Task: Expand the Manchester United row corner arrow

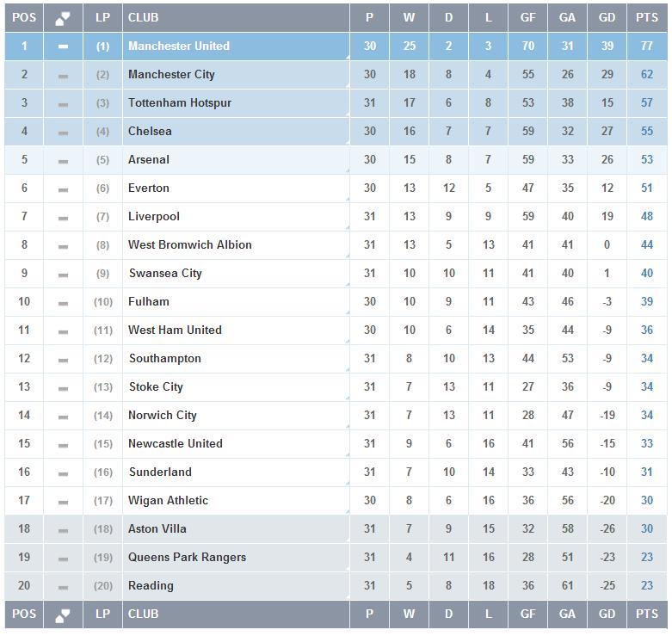Action: click(346, 57)
